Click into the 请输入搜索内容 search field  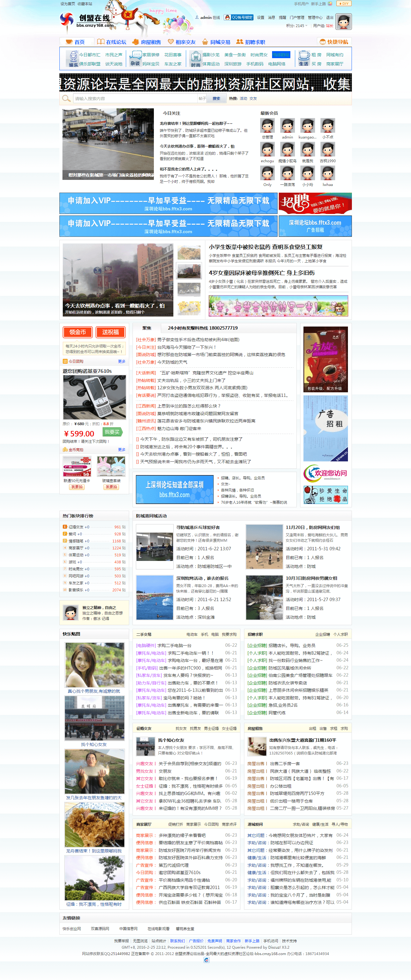coord(135,99)
